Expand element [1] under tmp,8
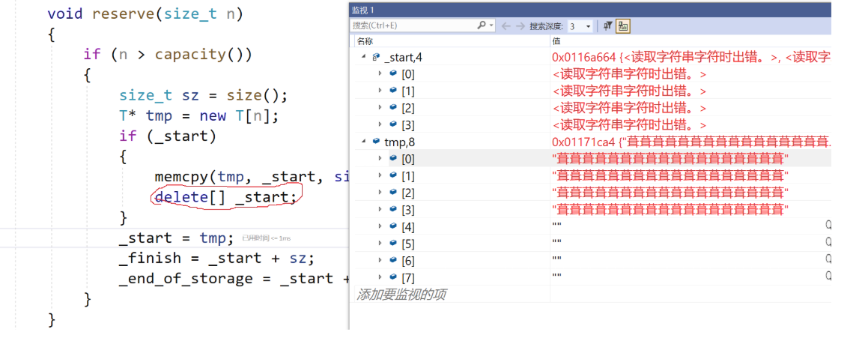 [x=380, y=175]
